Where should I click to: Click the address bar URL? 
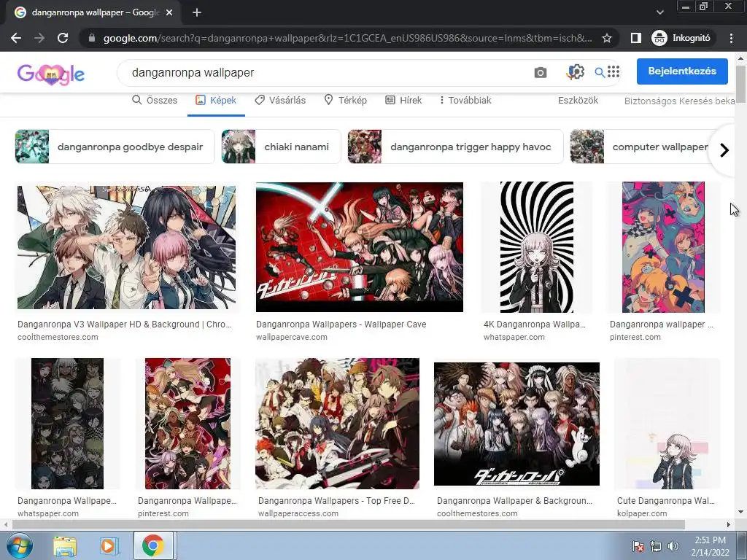coord(348,38)
